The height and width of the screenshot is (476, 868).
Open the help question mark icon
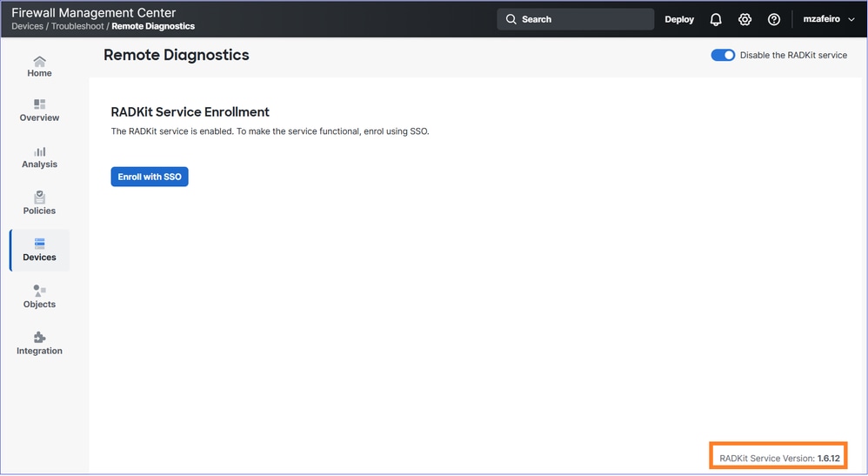[x=774, y=19]
